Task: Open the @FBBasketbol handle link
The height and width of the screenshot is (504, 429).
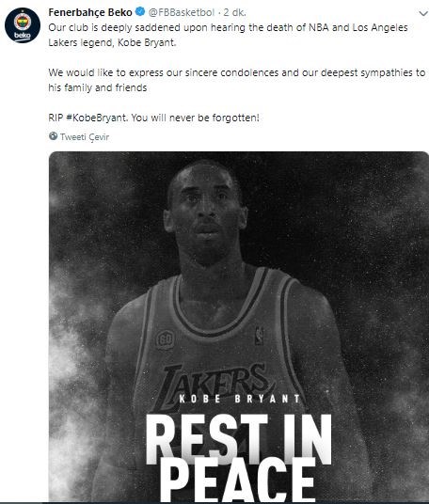Action: pos(182,12)
